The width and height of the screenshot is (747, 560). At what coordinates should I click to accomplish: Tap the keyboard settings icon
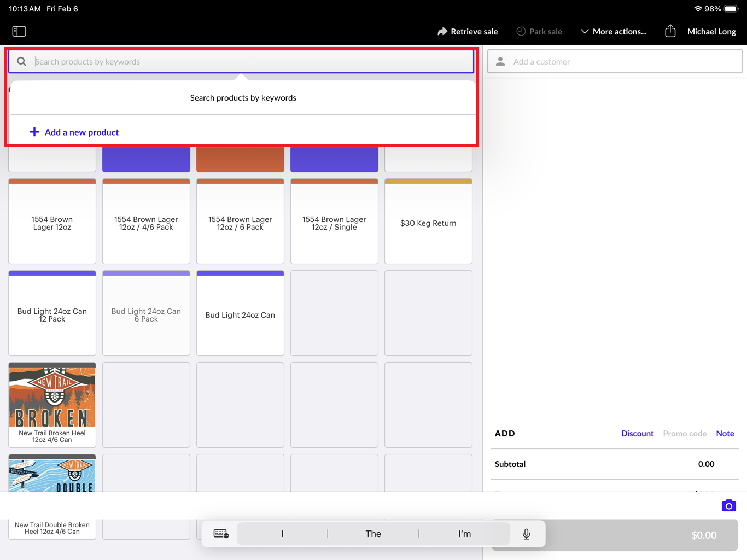click(x=221, y=534)
